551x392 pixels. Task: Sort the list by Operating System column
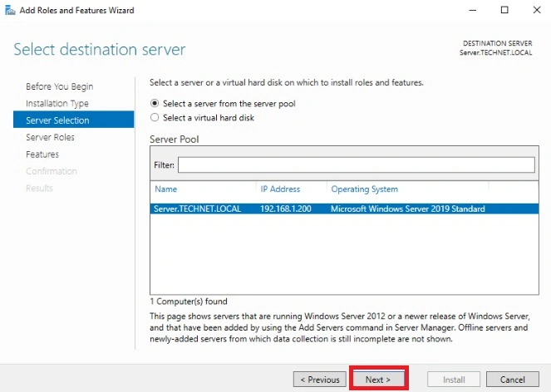[x=364, y=189]
